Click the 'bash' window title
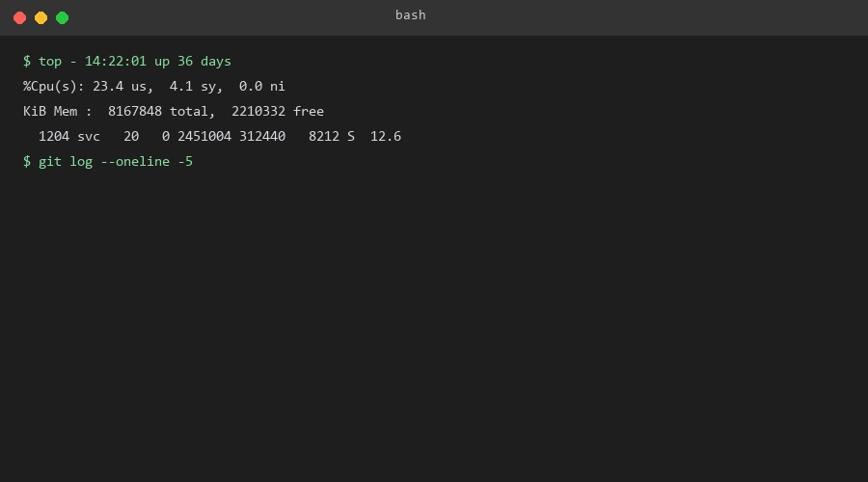Image resolution: width=868 pixels, height=482 pixels. tap(410, 14)
